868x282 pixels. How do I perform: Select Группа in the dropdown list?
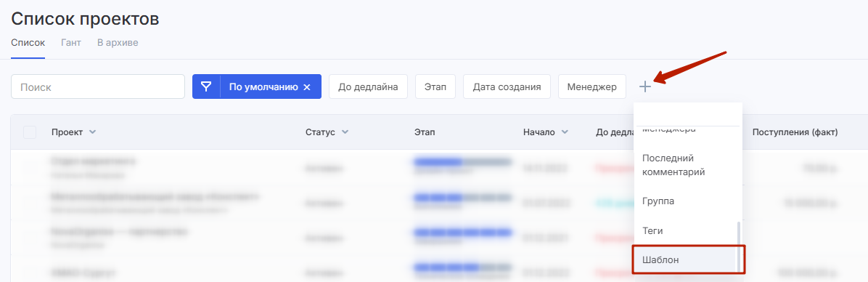pos(684,201)
